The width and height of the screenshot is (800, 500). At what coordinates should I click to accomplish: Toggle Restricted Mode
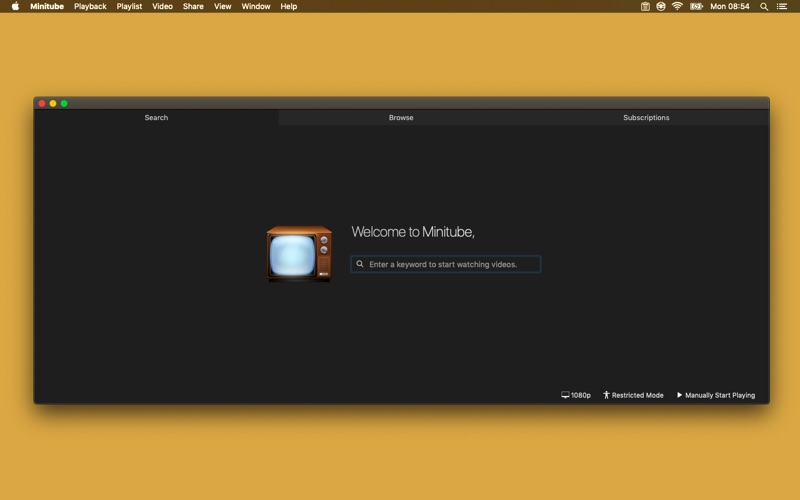[x=633, y=395]
